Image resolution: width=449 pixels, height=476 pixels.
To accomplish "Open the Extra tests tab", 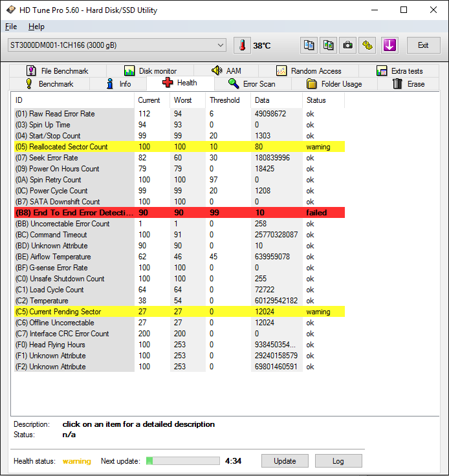I will 399,71.
